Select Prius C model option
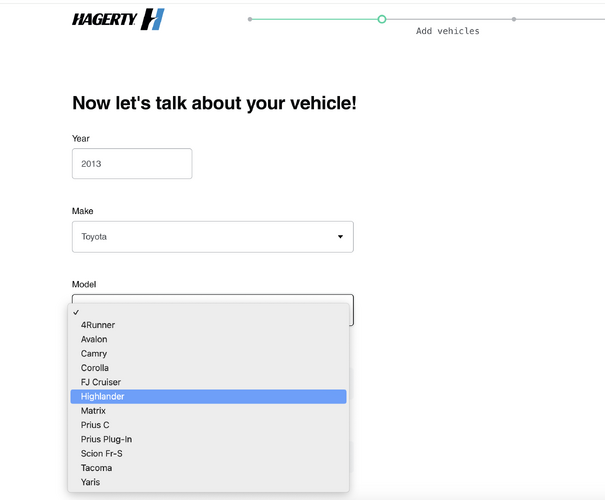The height and width of the screenshot is (500, 605). [x=208, y=425]
